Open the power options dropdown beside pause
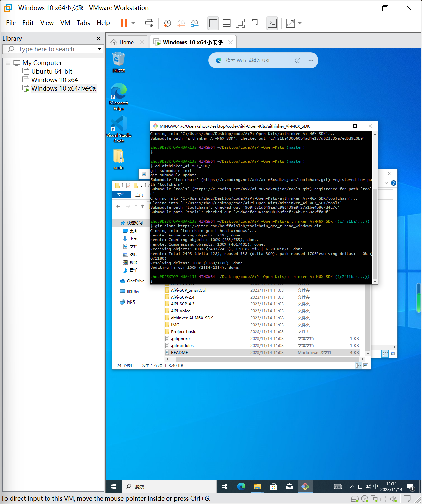 click(133, 23)
